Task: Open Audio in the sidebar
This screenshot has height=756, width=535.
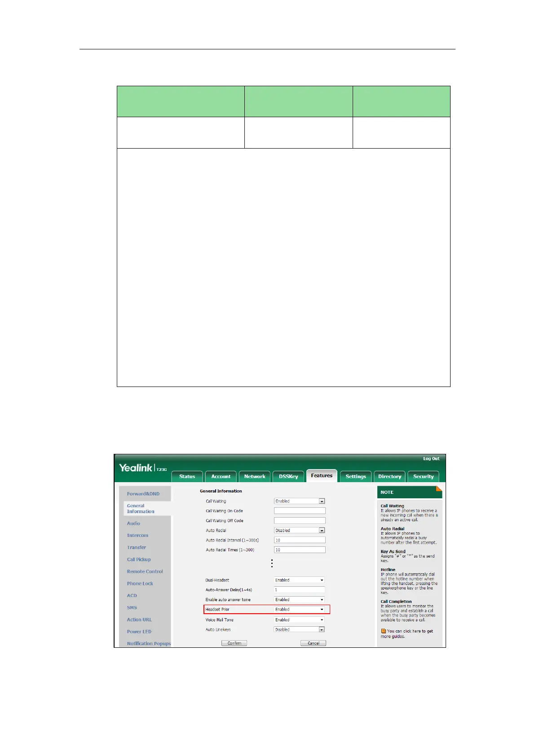Action: click(133, 523)
